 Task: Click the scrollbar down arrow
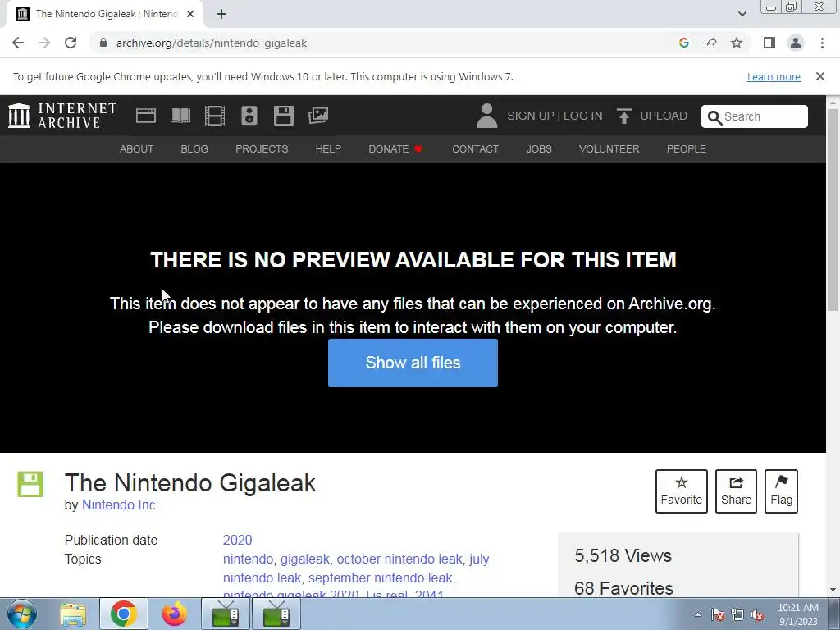pos(833,591)
